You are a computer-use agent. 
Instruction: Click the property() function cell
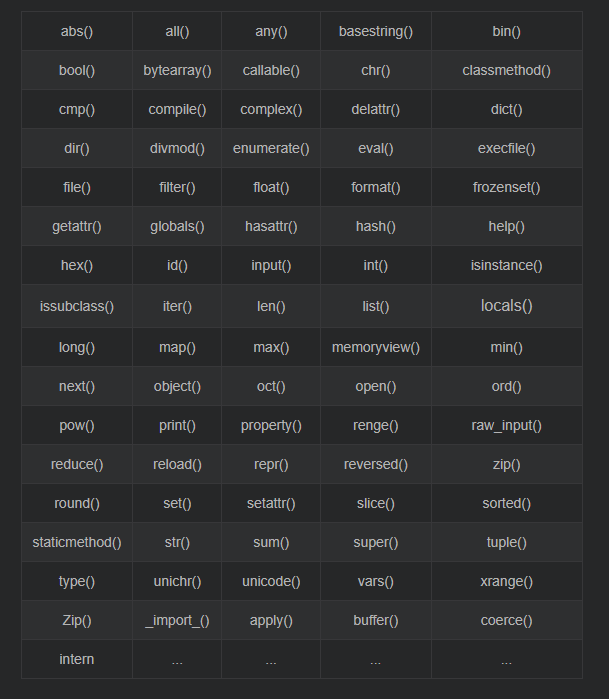point(271,425)
